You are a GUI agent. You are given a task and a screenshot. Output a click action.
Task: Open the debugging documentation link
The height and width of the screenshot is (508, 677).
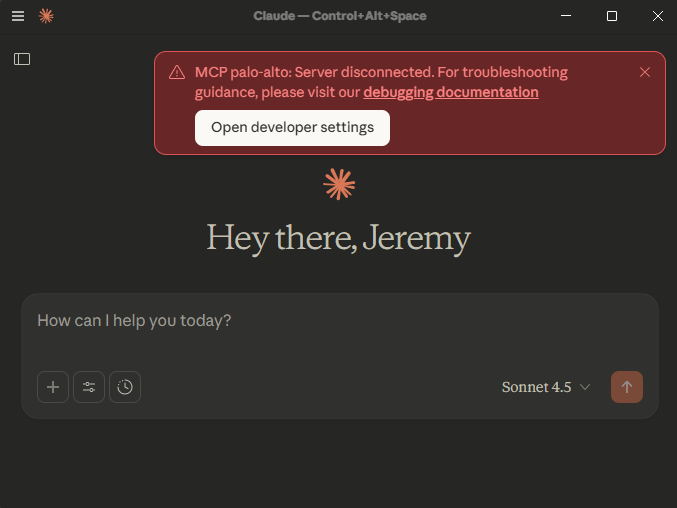(451, 92)
